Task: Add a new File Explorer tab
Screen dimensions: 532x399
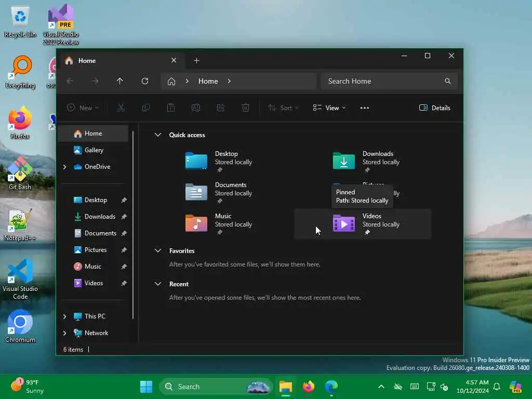Action: 196,61
